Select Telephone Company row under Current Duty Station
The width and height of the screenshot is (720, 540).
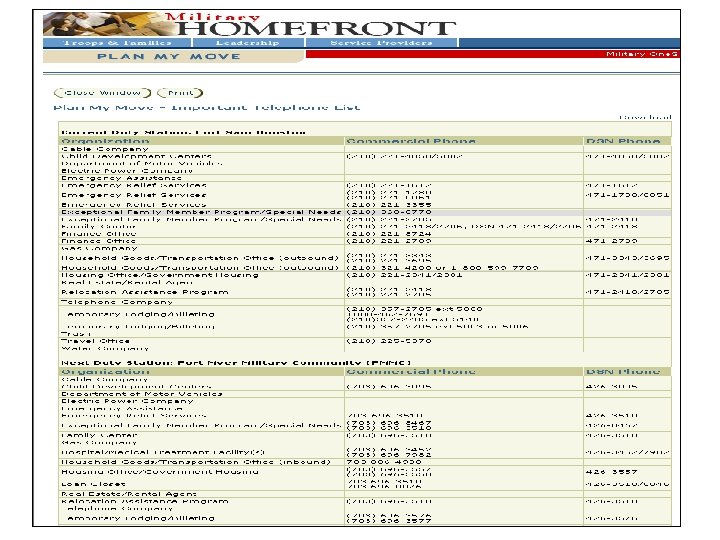365,302
